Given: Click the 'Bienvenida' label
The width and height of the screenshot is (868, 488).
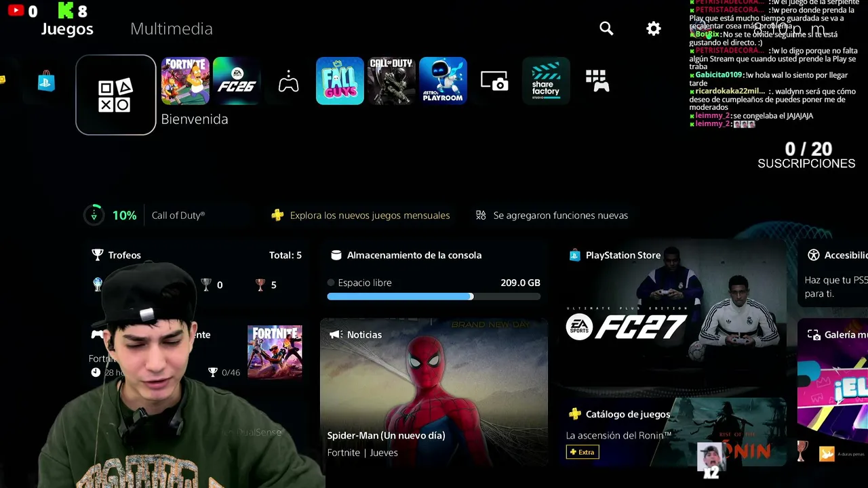Looking at the screenshot, I should point(195,119).
